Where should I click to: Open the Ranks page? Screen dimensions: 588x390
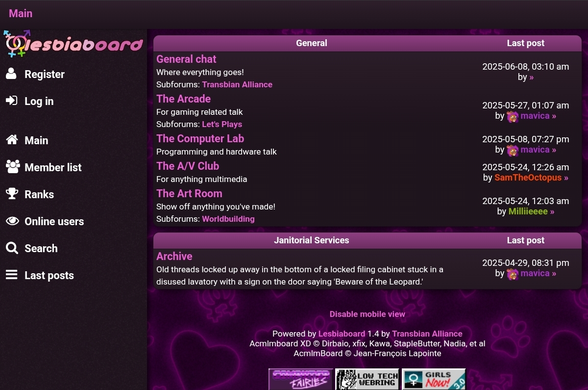coord(39,194)
